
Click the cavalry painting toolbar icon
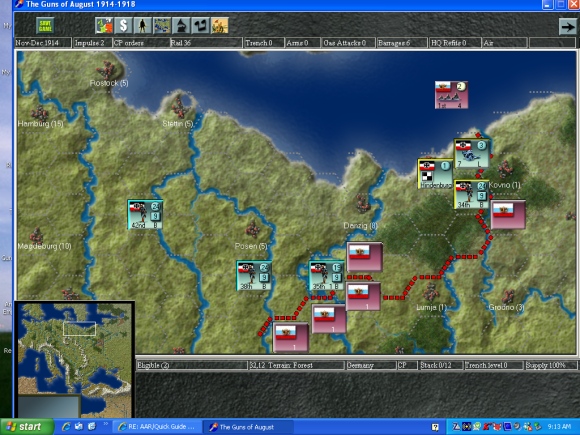point(219,26)
